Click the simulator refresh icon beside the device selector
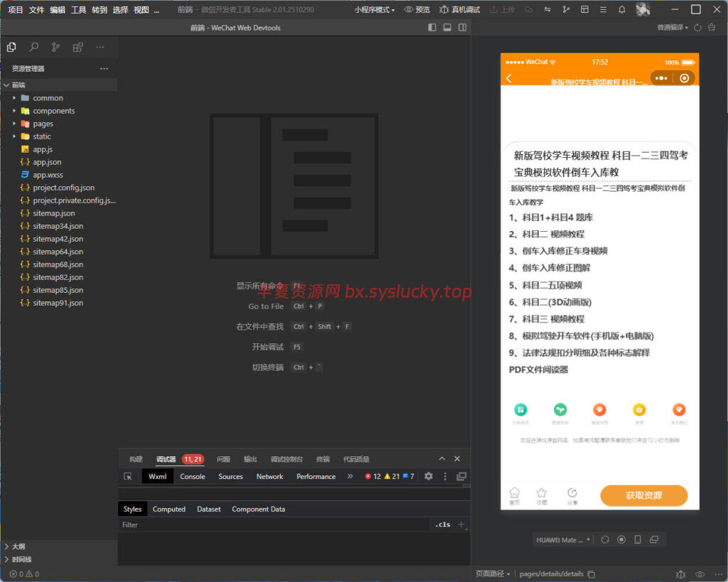Viewport: 728px width, 582px height. [605, 540]
